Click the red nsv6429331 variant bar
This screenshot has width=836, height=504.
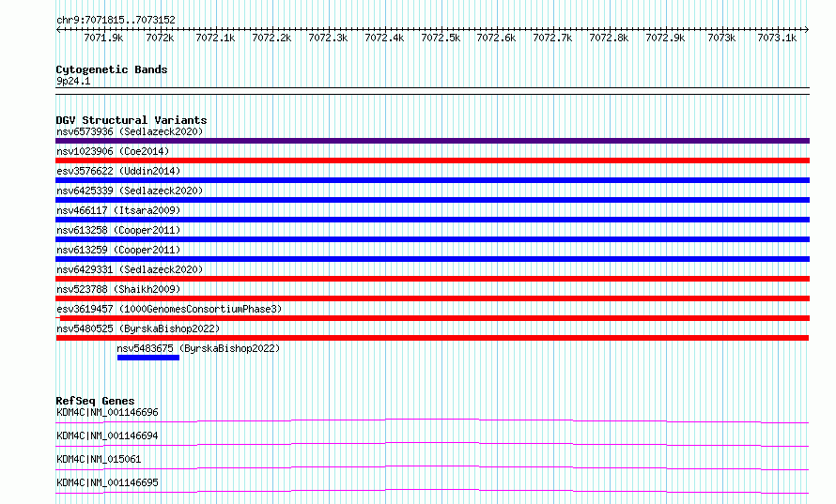point(432,279)
